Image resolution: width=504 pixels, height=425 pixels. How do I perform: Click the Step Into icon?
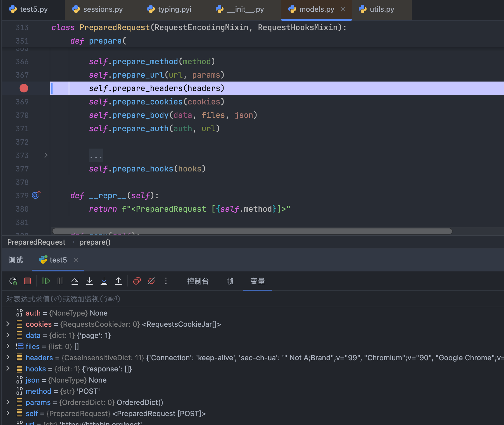click(x=89, y=281)
